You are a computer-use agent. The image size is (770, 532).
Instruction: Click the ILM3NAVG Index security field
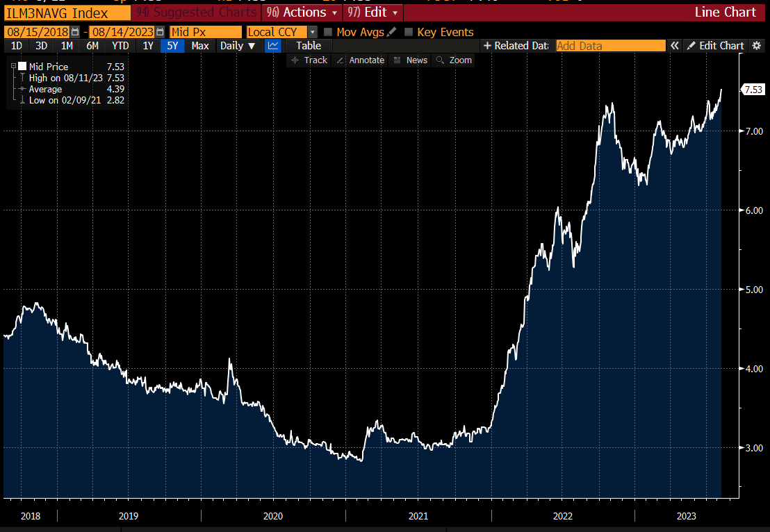[x=67, y=13]
